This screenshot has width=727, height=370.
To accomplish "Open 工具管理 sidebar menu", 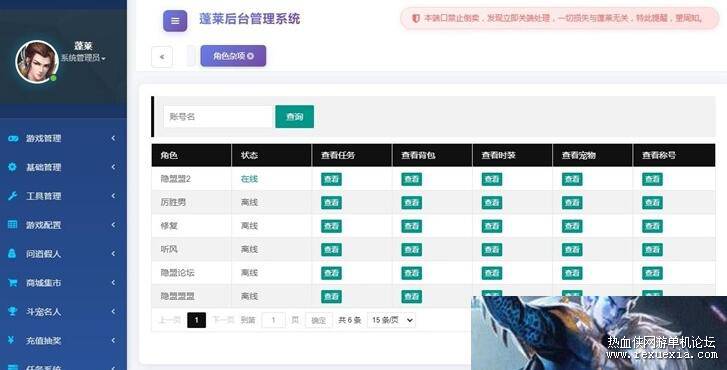I will pos(63,196).
